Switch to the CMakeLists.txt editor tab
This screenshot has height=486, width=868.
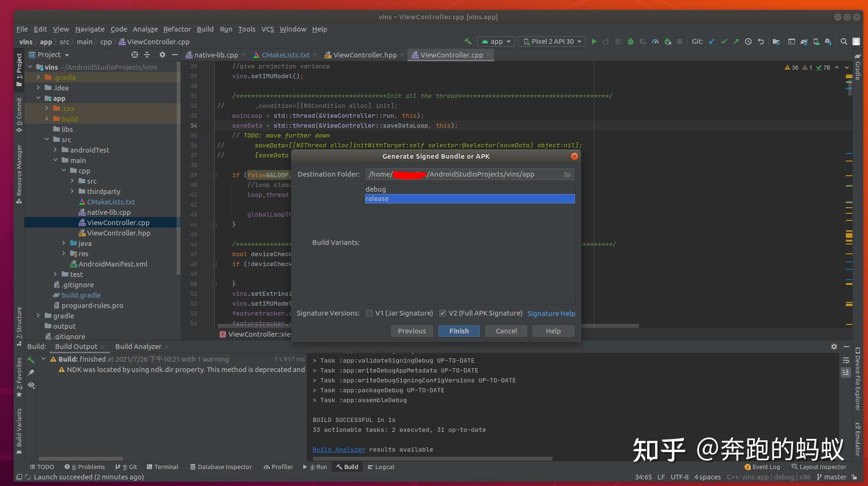tap(285, 55)
